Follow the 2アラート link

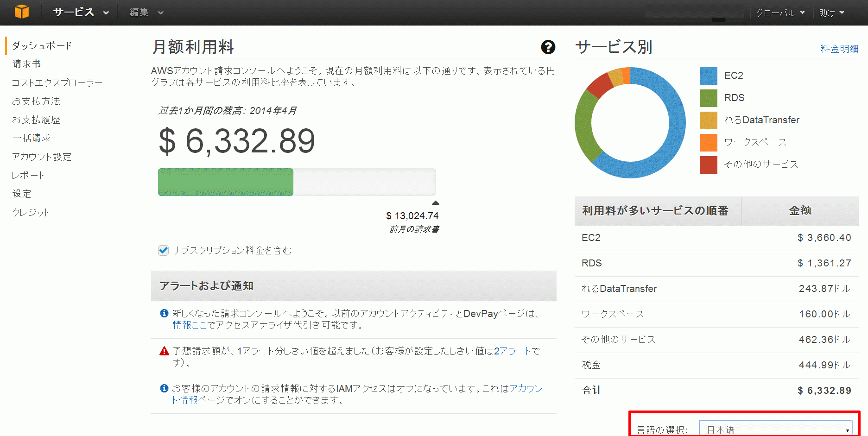(x=512, y=351)
